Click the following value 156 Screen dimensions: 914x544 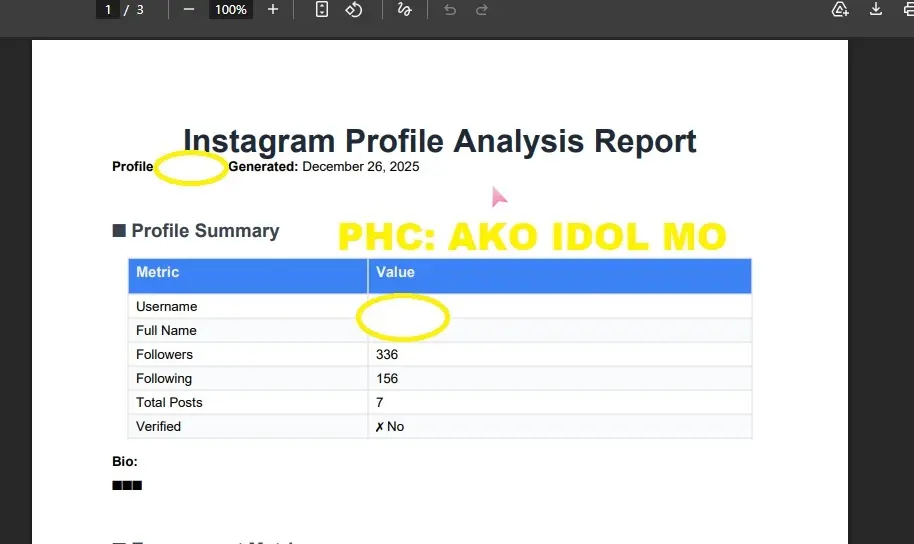point(387,378)
